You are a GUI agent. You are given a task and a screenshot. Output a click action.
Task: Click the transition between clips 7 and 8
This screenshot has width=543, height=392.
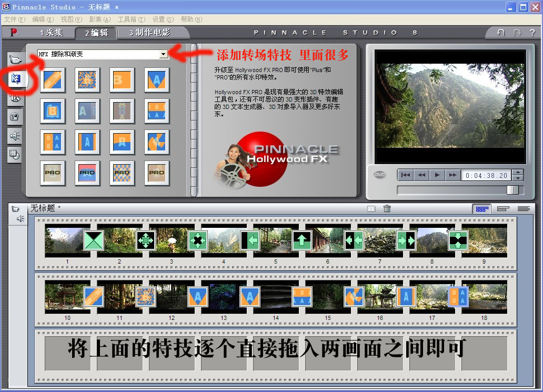click(406, 240)
